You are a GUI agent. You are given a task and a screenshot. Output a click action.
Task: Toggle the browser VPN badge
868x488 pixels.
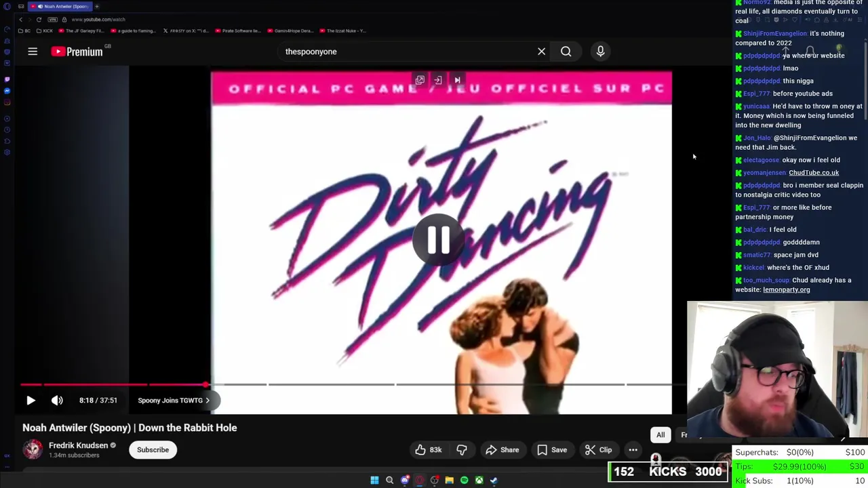click(52, 20)
